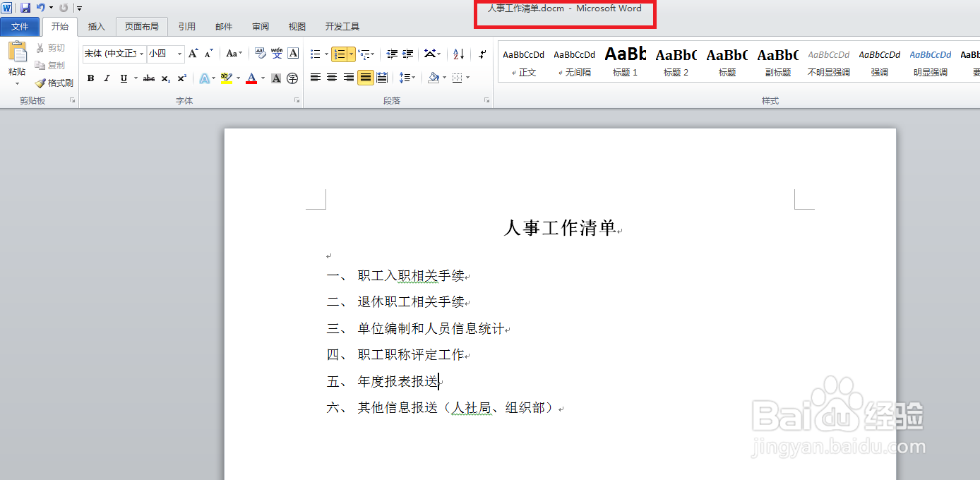Click the superscript icon
The image size is (980, 480).
[182, 78]
